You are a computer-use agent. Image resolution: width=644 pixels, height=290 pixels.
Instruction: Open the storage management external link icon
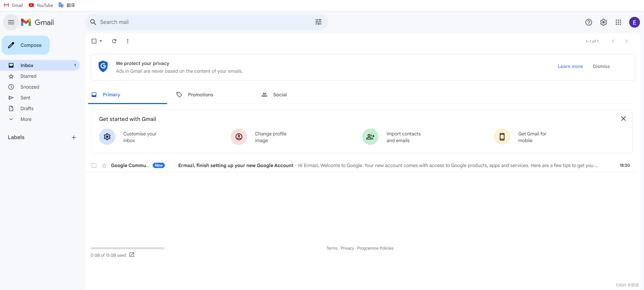pos(132,255)
